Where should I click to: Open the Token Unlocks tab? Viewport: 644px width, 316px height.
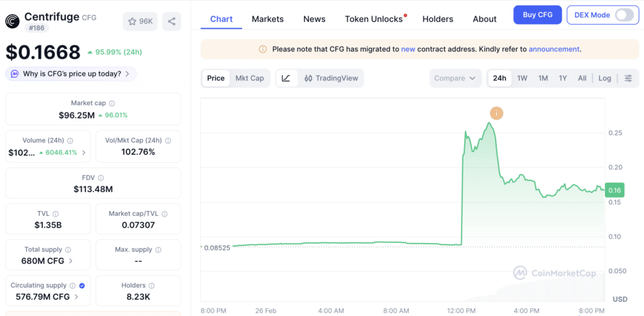(x=374, y=19)
